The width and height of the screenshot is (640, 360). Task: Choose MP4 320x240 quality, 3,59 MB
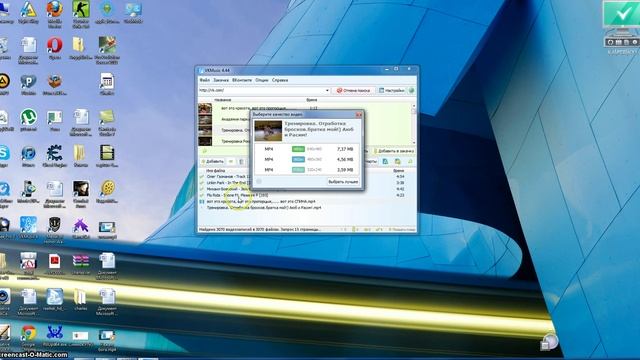pos(307,169)
